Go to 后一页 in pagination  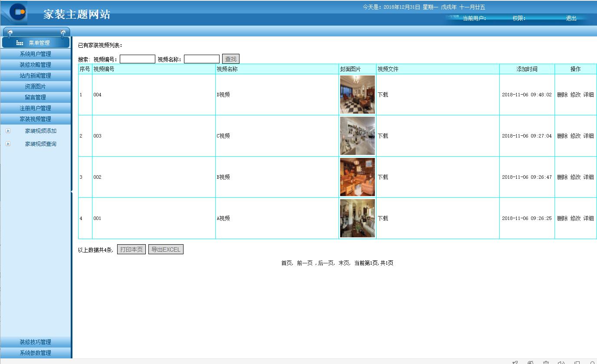[326, 263]
